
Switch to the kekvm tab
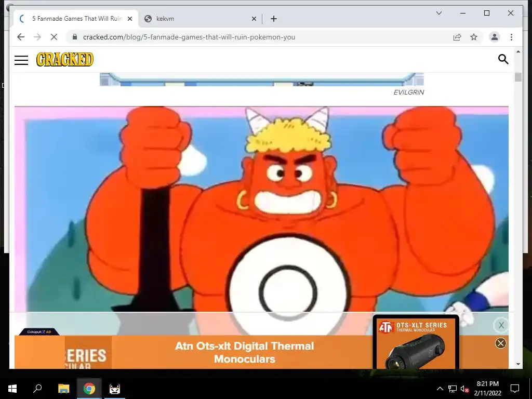200,19
